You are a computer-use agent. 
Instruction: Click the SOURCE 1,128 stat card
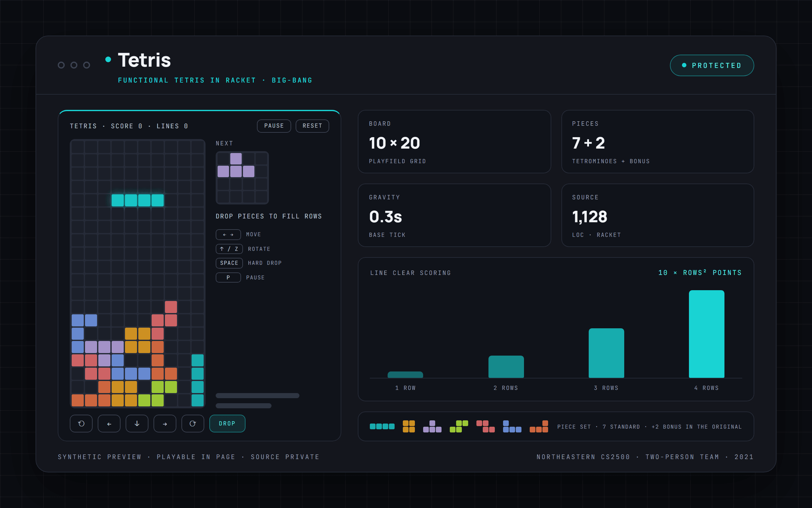(658, 215)
